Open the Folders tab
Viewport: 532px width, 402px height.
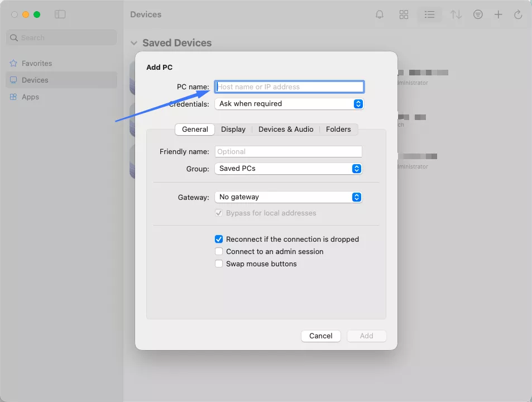pos(338,130)
